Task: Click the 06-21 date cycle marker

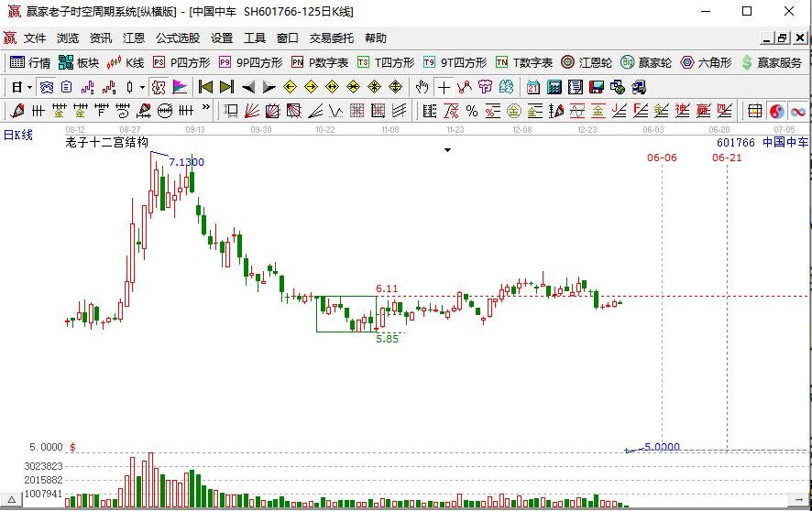Action: pyautogui.click(x=727, y=158)
